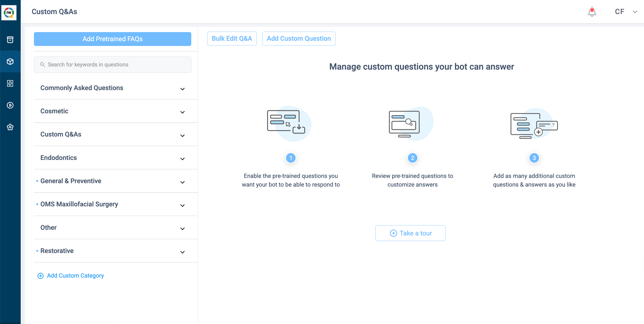Image resolution: width=644 pixels, height=324 pixels.
Task: Click the app logo at top left
Action: coord(9,12)
